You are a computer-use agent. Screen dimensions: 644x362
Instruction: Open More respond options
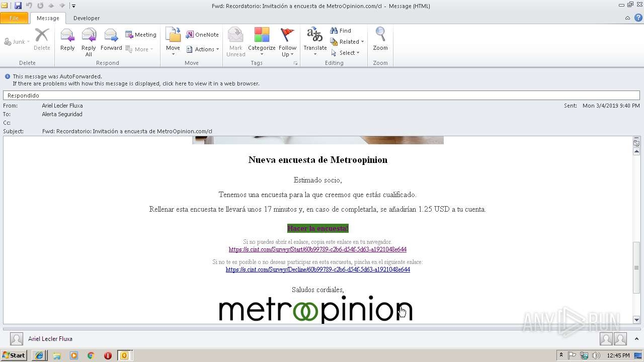click(x=139, y=49)
